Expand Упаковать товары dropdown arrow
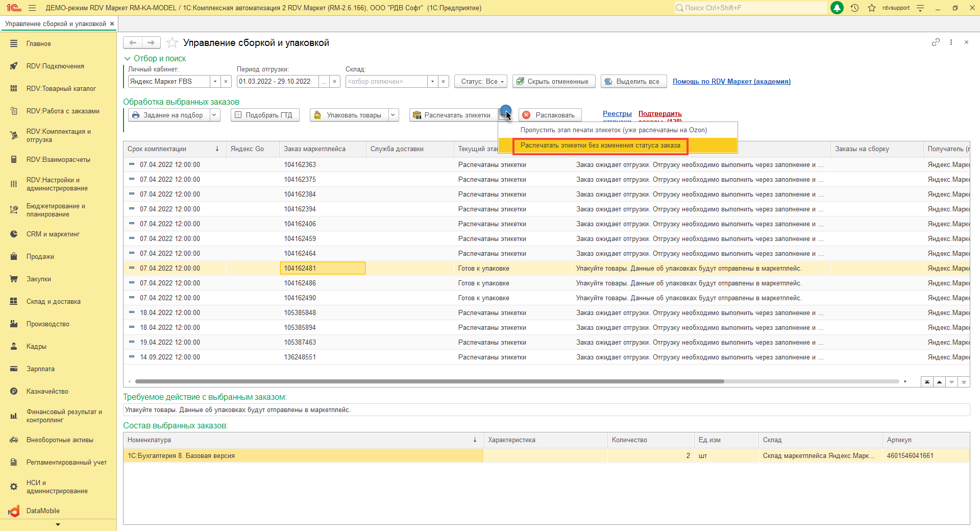 tap(393, 115)
